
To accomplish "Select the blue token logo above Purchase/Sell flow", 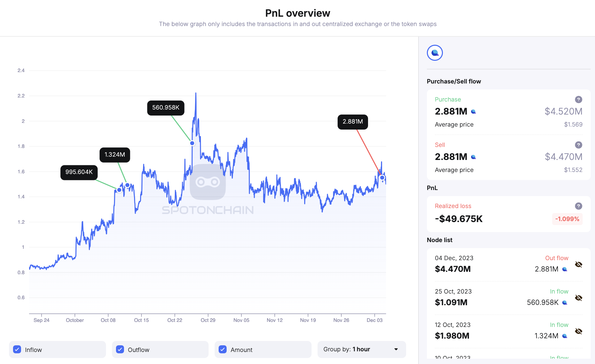I will pos(435,53).
